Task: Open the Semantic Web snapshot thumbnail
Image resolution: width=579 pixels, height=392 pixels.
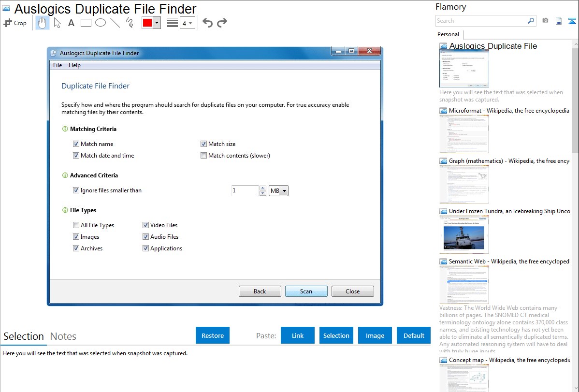Action: [x=464, y=285]
